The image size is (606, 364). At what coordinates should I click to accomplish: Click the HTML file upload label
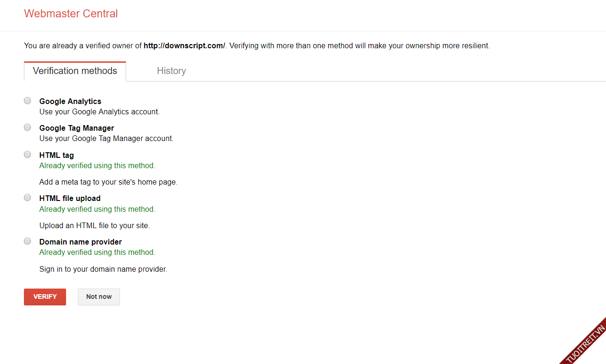click(x=70, y=198)
